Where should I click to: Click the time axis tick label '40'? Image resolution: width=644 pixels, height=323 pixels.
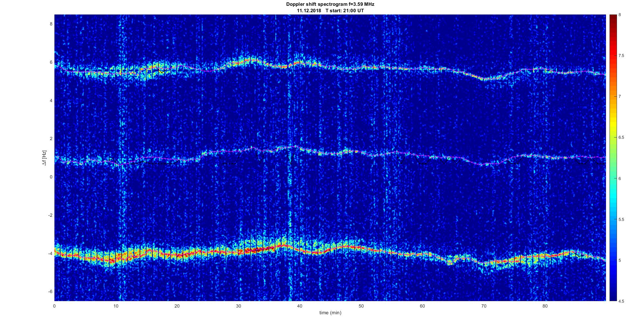pos(300,306)
